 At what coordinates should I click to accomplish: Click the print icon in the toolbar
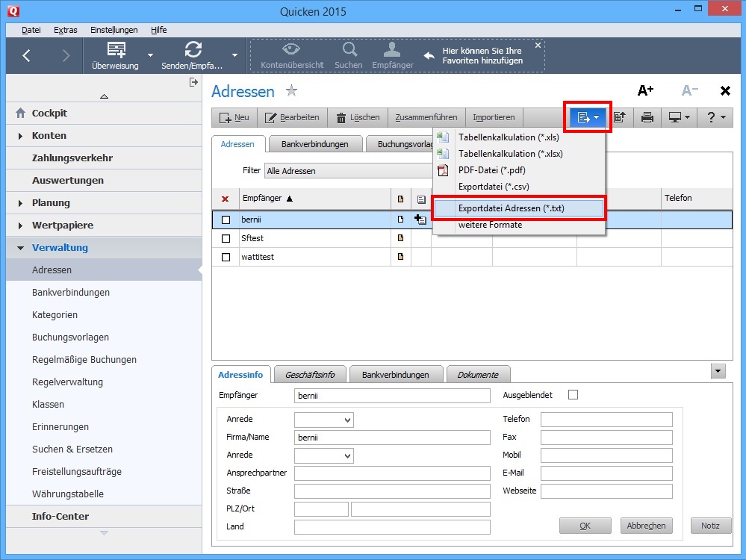tap(647, 117)
